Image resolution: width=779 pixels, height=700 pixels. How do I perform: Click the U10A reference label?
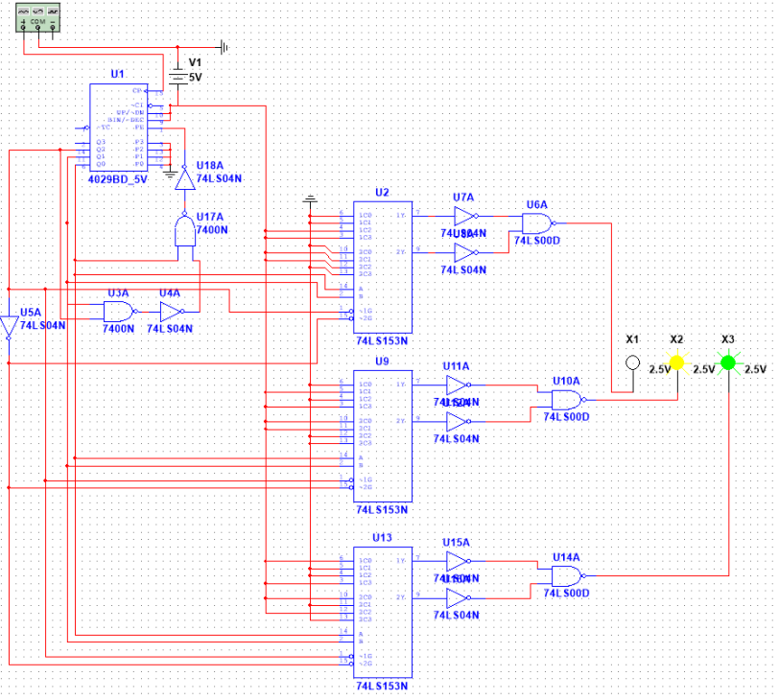pyautogui.click(x=566, y=381)
